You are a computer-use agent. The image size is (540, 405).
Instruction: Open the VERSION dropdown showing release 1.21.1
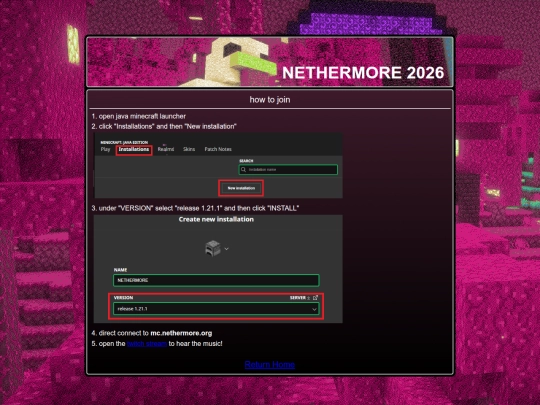[216, 309]
